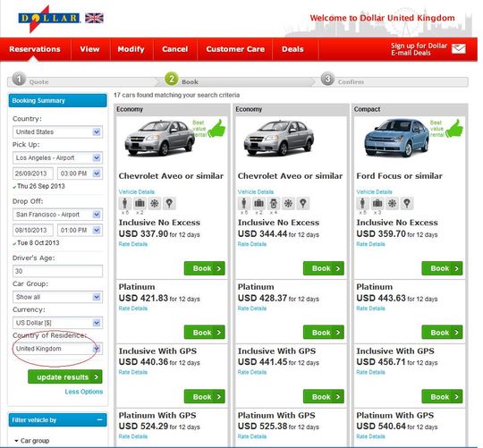Viewport: 483px width, 448px height.
Task: Click step 3 Confirm circle
Action: 327,79
